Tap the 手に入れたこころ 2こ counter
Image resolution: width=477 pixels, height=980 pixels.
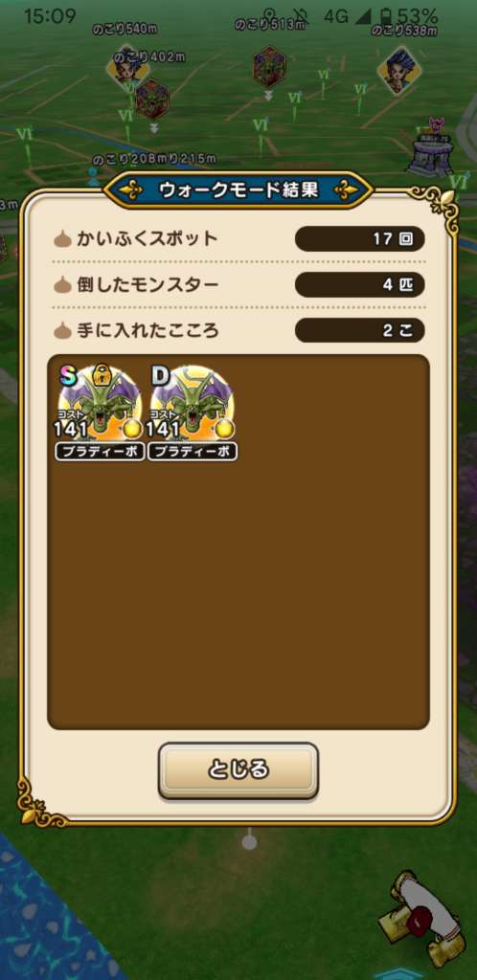coord(359,330)
